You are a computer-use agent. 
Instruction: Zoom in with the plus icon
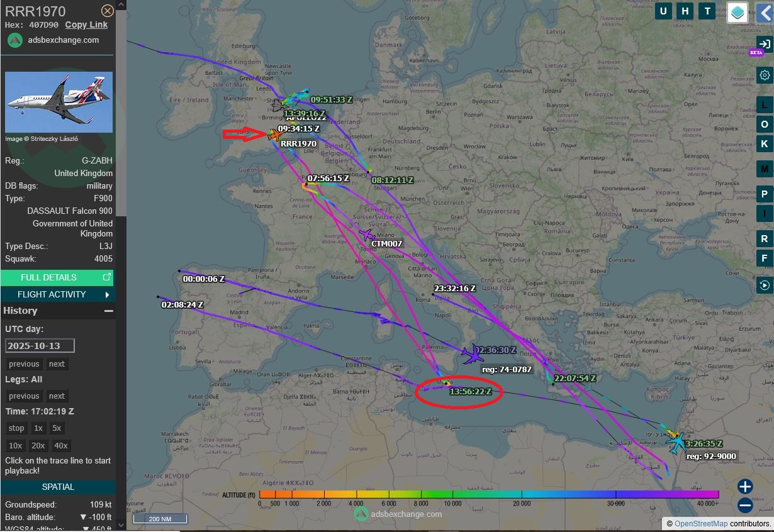pos(745,486)
